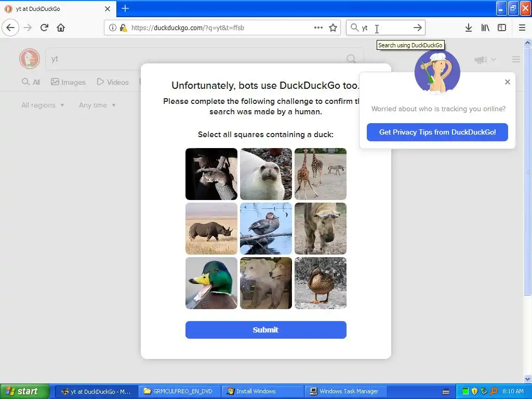Screen dimensions: 532x399
Task: Select the brown duck standing square
Action: tap(320, 283)
